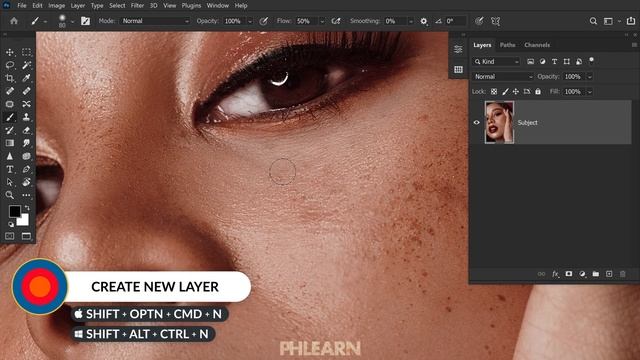Select the Gradient tool
This screenshot has width=640, height=360.
point(10,143)
